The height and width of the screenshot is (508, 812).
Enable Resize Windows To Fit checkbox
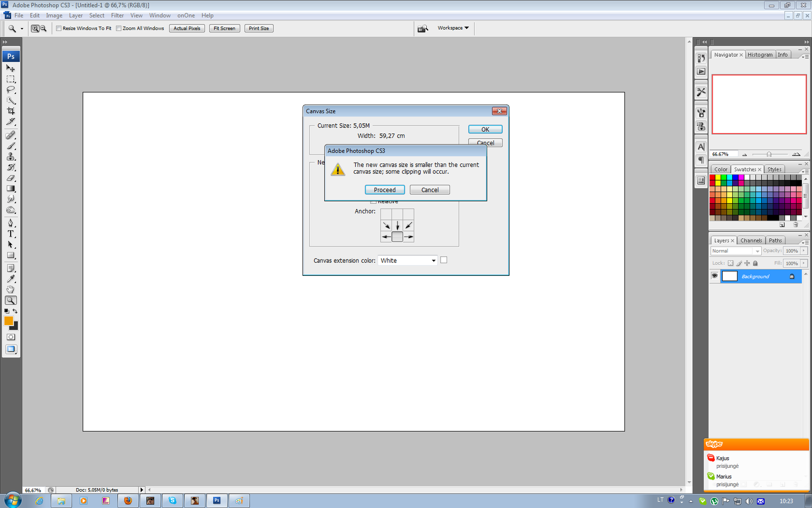point(59,28)
